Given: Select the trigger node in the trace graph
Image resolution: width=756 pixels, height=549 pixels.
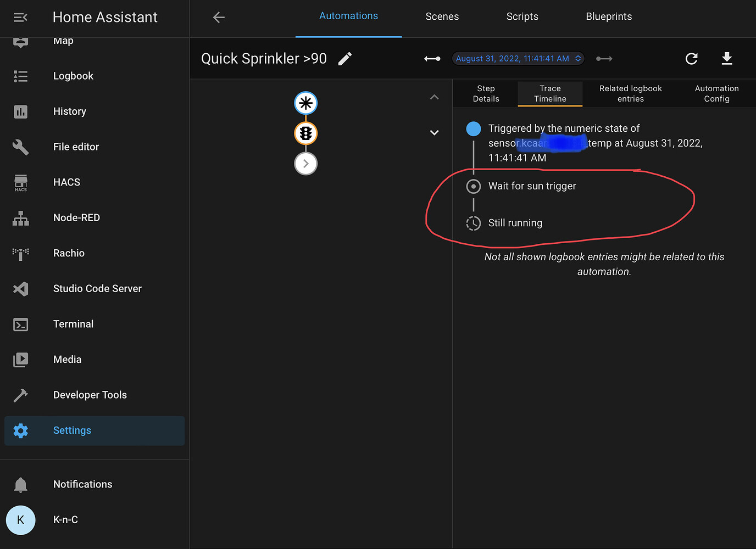Looking at the screenshot, I should click(x=306, y=103).
